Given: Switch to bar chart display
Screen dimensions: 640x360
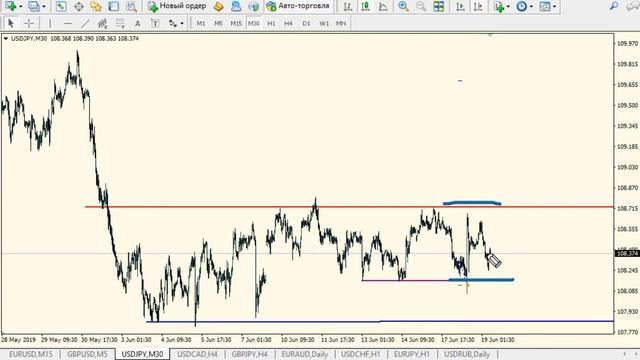Looking at the screenshot, I should coord(347,6).
